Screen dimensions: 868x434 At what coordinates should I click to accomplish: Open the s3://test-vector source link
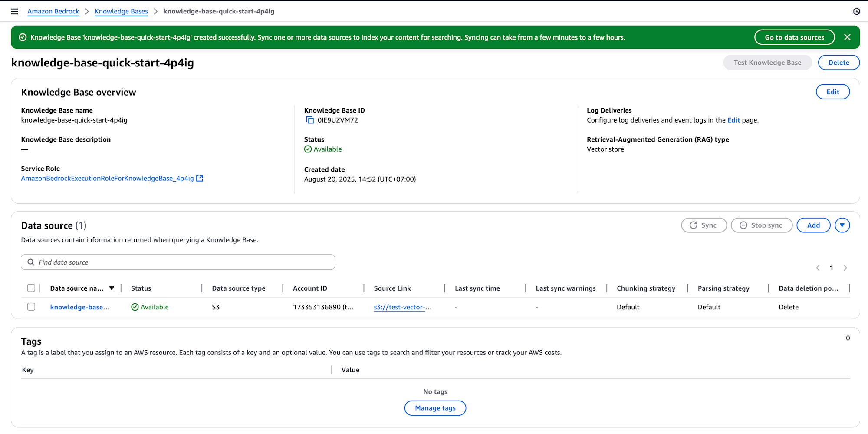pos(403,307)
